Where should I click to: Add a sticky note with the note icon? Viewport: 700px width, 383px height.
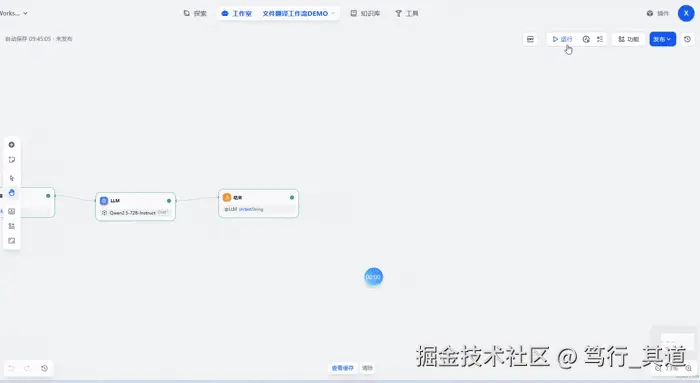(12, 159)
